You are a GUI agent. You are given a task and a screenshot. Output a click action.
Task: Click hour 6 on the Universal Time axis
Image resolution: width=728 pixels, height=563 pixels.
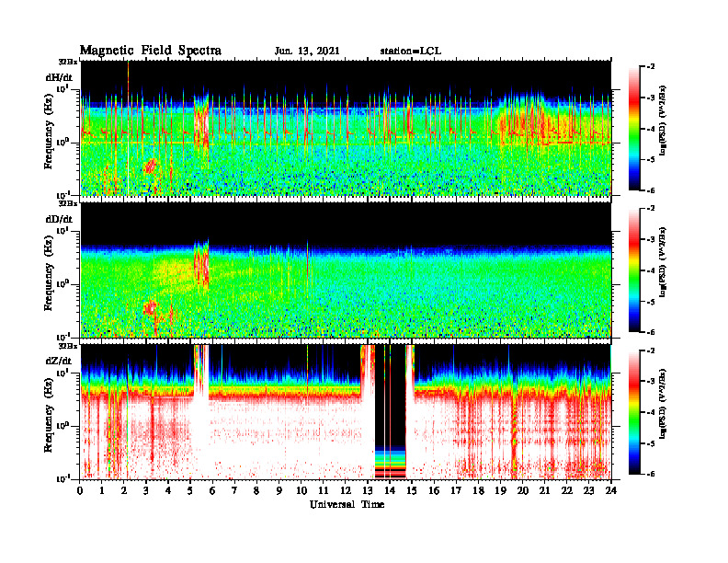click(212, 491)
